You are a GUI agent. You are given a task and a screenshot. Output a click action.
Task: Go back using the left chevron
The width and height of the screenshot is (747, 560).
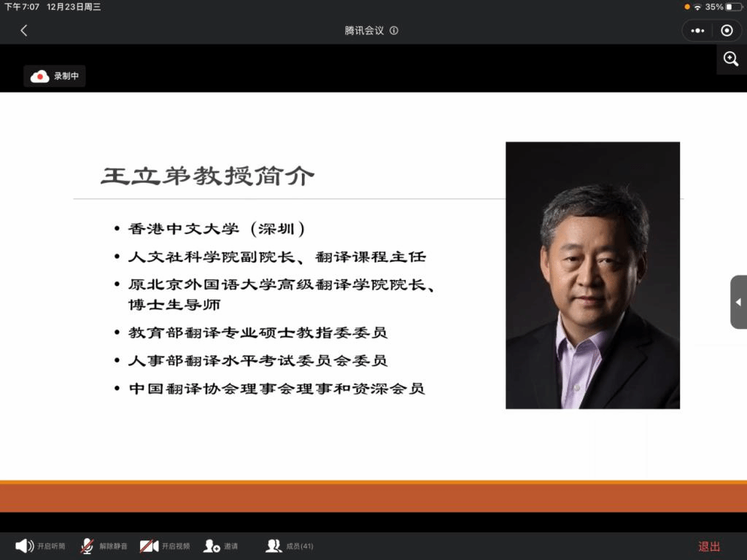coord(24,31)
